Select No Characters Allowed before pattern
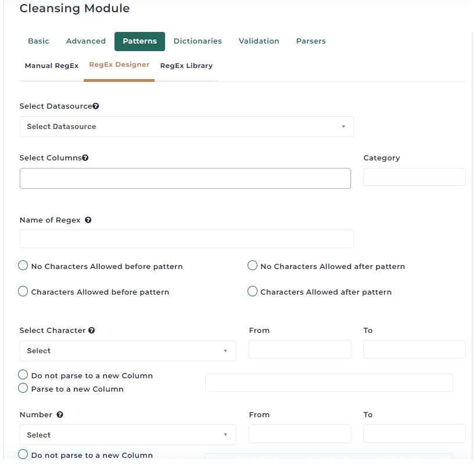The image size is (476, 466). click(23, 266)
